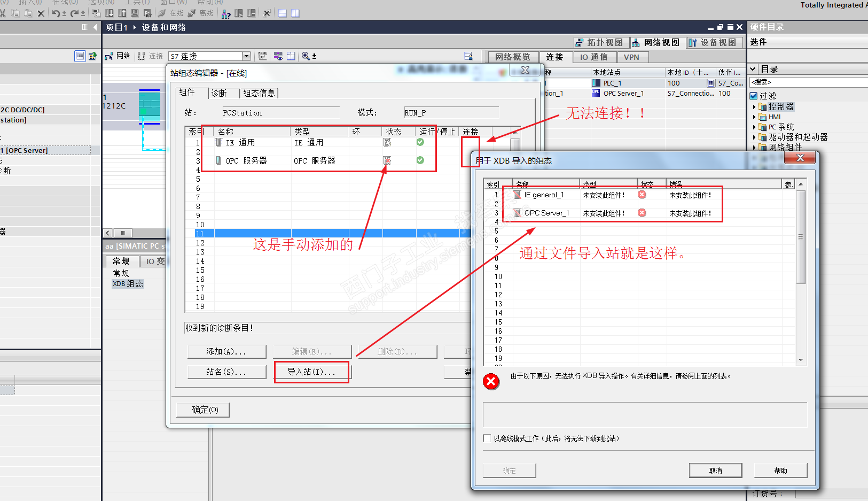The width and height of the screenshot is (868, 501).
Task: Click the Start CPU icon in the toolbar
Action: (x=239, y=13)
